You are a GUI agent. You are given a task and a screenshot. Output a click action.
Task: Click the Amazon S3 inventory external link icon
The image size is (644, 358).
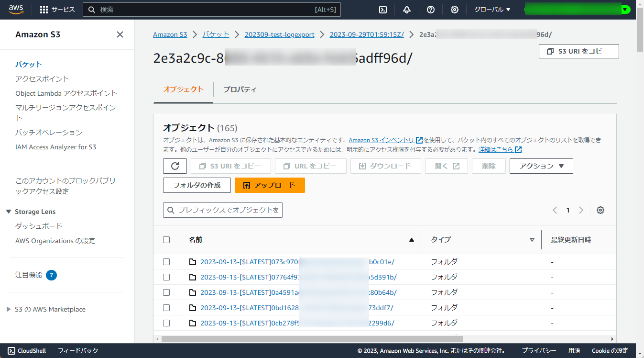419,140
